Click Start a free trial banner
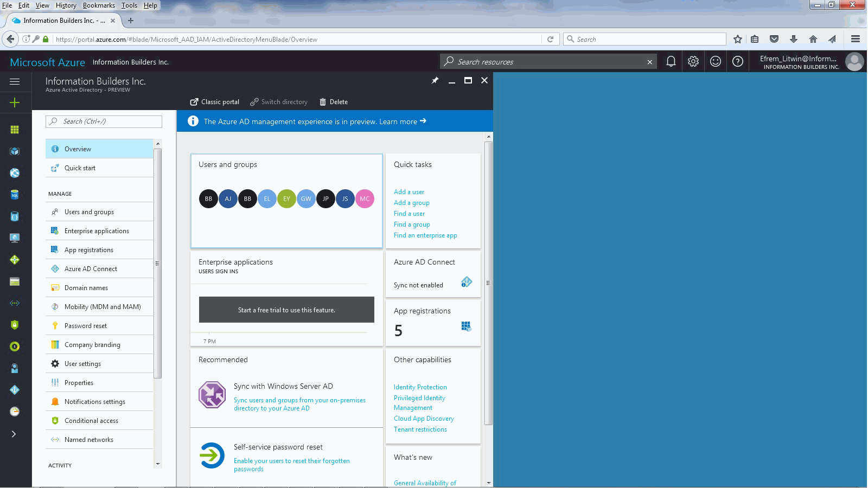Image resolution: width=868 pixels, height=488 pixels. click(286, 310)
